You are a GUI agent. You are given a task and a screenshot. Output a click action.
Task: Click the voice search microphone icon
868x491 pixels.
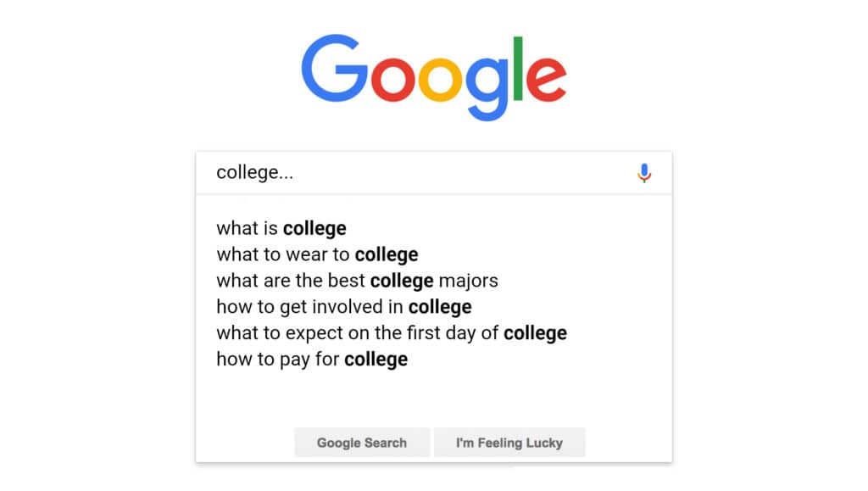(x=643, y=172)
